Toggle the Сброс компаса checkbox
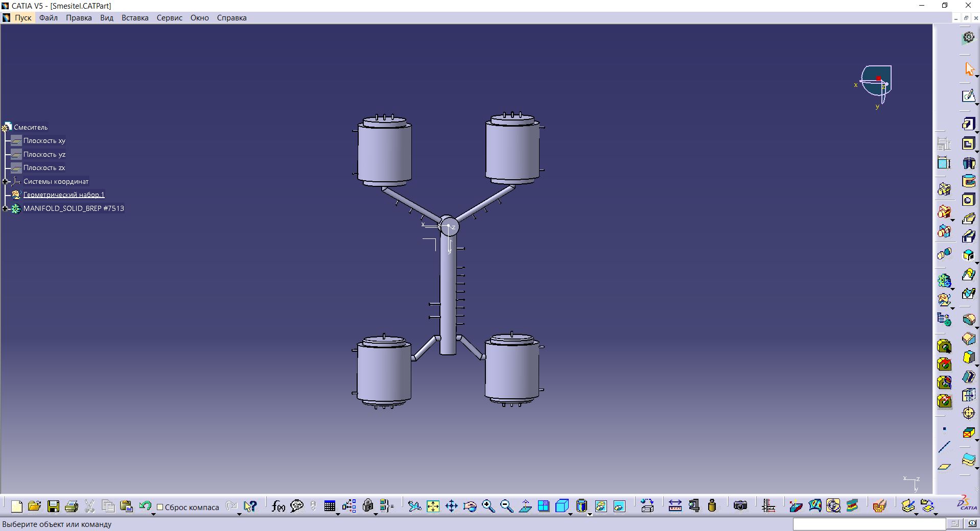This screenshot has height=531, width=980. (159, 507)
